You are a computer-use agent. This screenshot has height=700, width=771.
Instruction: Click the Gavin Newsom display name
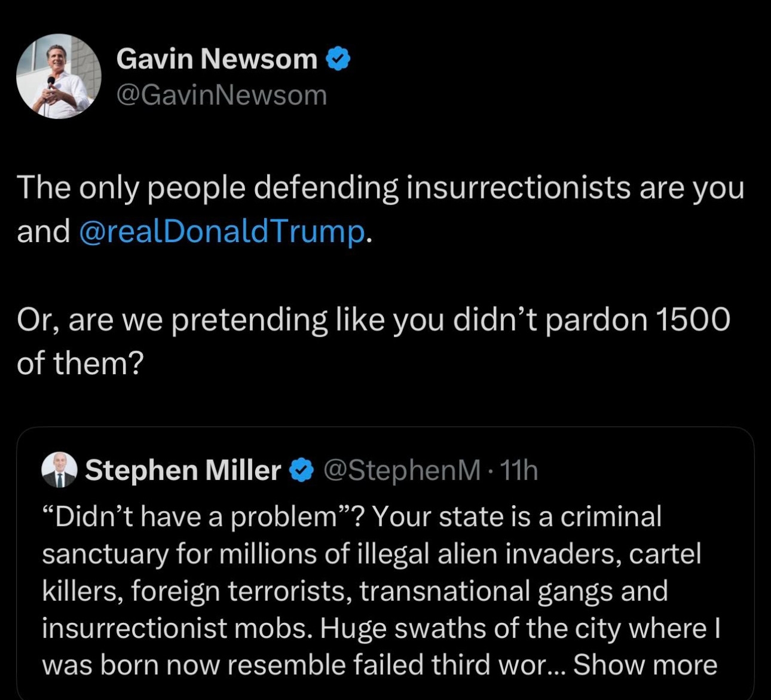pyautogui.click(x=217, y=59)
